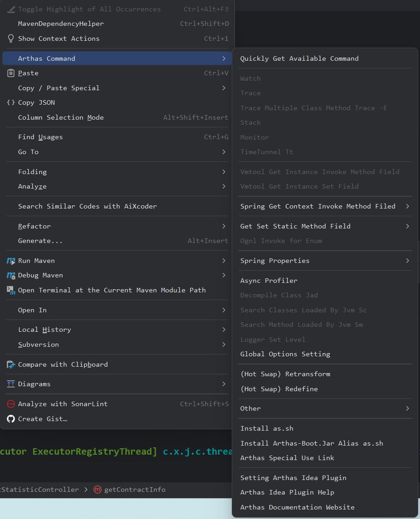Screen dimensions: 420x519
Task: Open Terminal at the Current Maven Module Path
Action: (117, 290)
